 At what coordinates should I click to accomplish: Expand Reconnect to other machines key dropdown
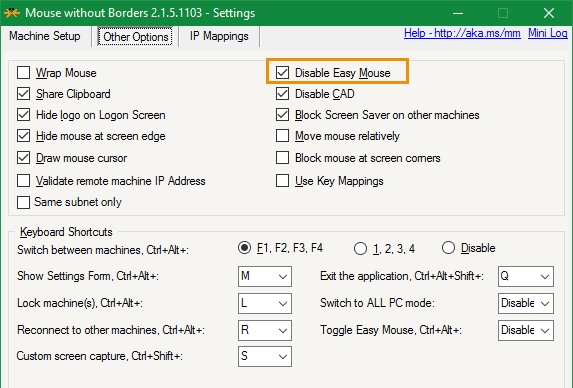click(x=265, y=330)
